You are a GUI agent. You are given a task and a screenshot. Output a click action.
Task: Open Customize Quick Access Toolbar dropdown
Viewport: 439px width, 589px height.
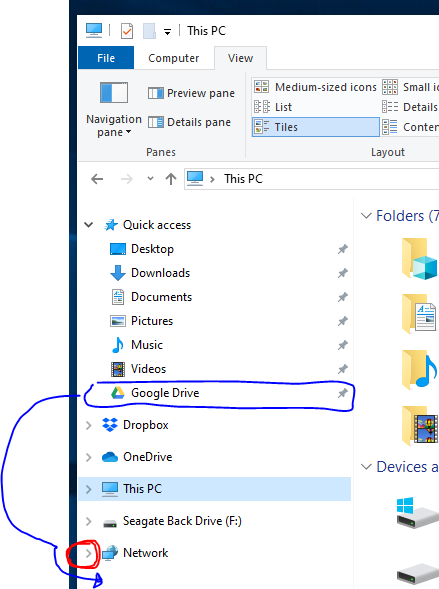pyautogui.click(x=167, y=32)
